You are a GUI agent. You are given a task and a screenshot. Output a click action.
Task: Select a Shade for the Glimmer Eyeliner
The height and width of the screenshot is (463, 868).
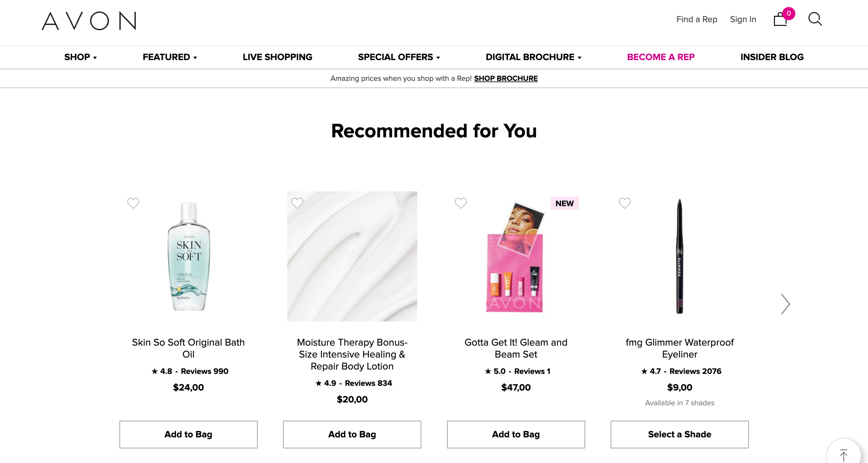[679, 434]
